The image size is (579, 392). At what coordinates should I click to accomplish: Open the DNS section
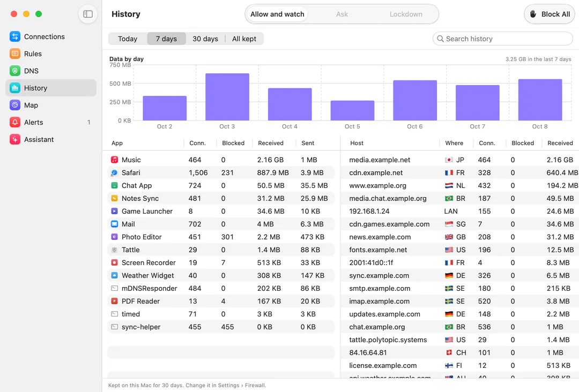click(x=51, y=71)
